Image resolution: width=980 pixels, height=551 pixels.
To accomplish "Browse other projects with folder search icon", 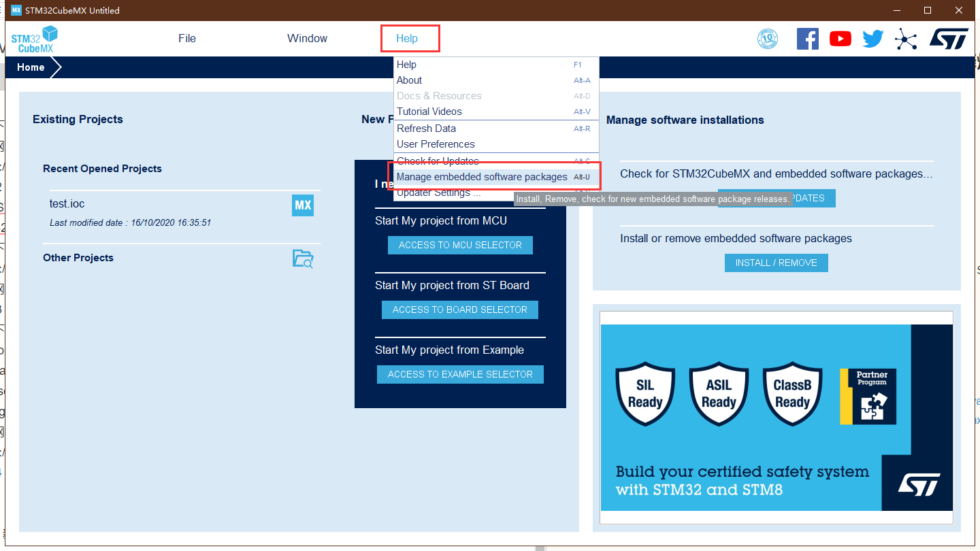I will 303,258.
